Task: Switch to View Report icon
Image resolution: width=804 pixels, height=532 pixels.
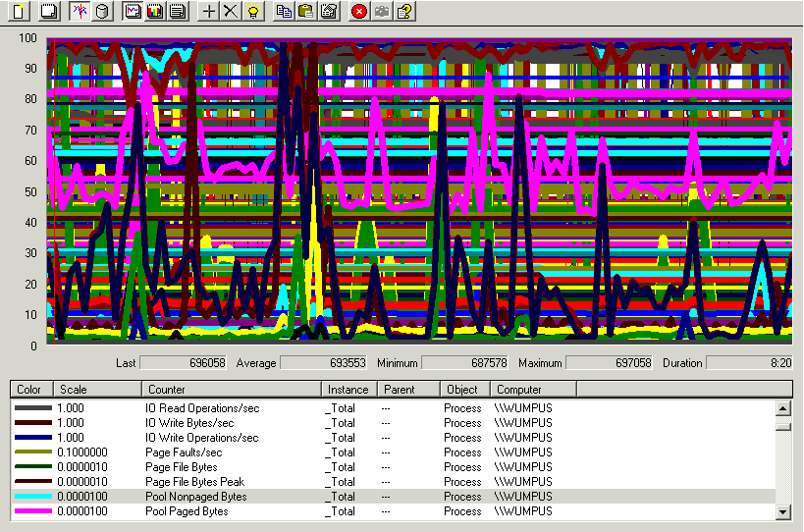Action: (178, 11)
